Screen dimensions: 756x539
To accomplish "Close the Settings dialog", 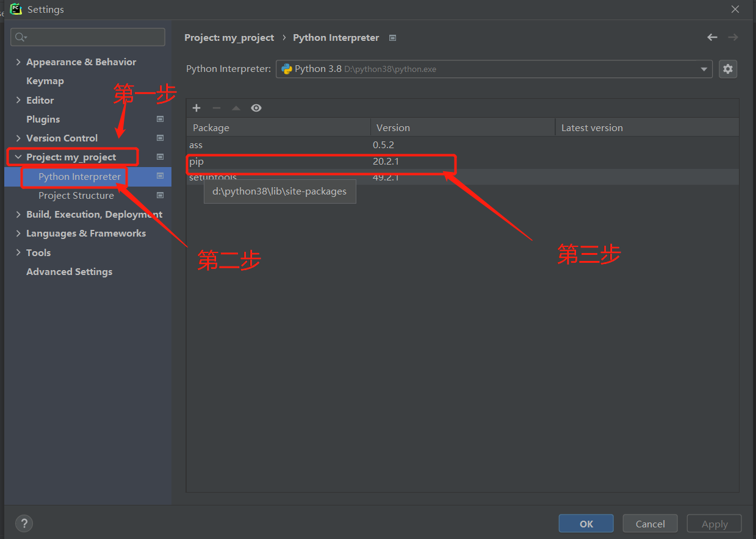I will (x=735, y=9).
